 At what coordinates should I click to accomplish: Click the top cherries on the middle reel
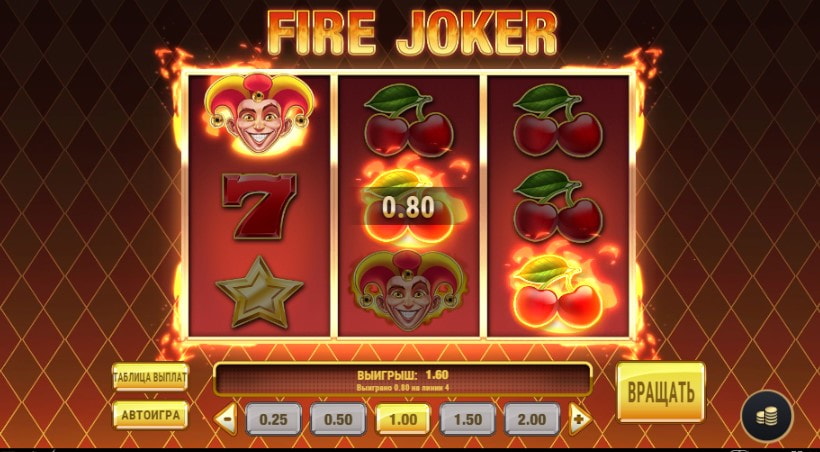[408, 119]
